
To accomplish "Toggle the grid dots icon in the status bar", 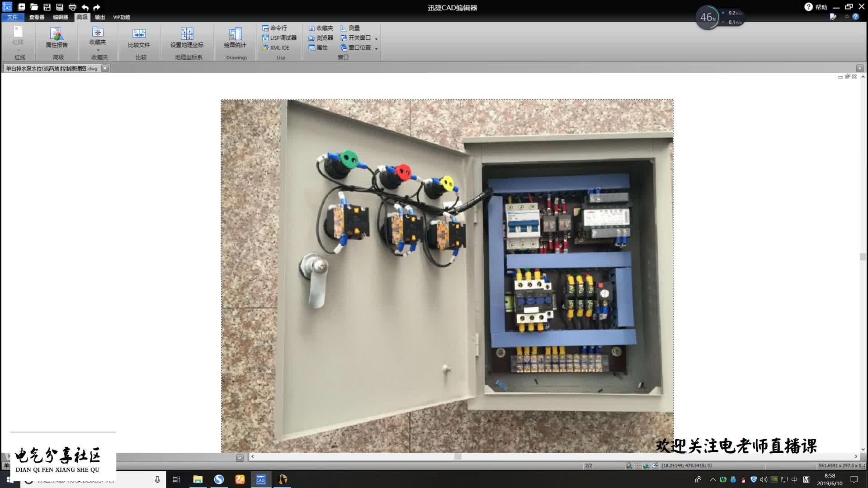I will click(x=637, y=465).
